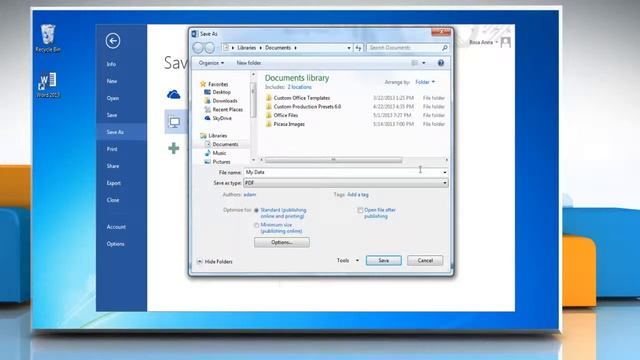Select Share in the Backstage menu

(x=113, y=166)
